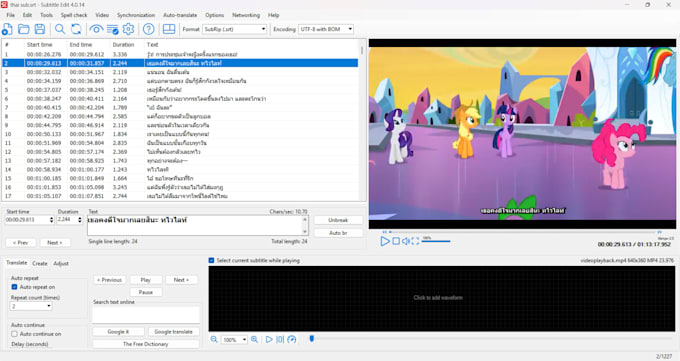Toggle Auto repeat on checkbox
Image resolution: width=680 pixels, height=361 pixels.
(x=14, y=287)
